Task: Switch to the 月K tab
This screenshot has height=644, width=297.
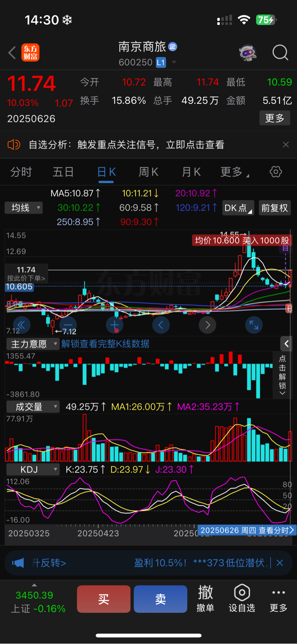Action: coord(191,172)
